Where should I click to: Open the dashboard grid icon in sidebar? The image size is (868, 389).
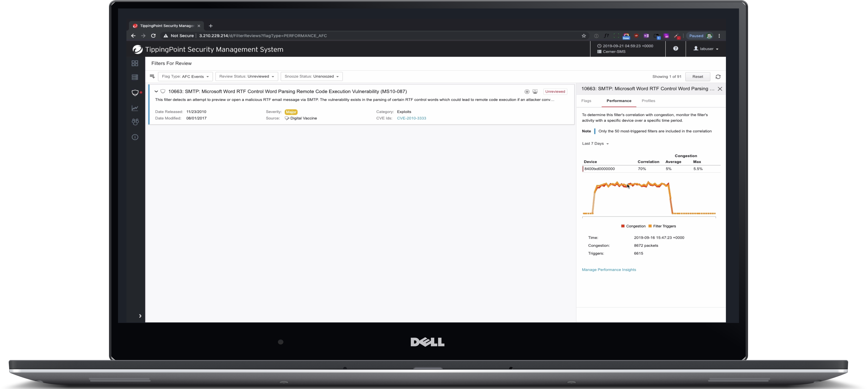135,63
